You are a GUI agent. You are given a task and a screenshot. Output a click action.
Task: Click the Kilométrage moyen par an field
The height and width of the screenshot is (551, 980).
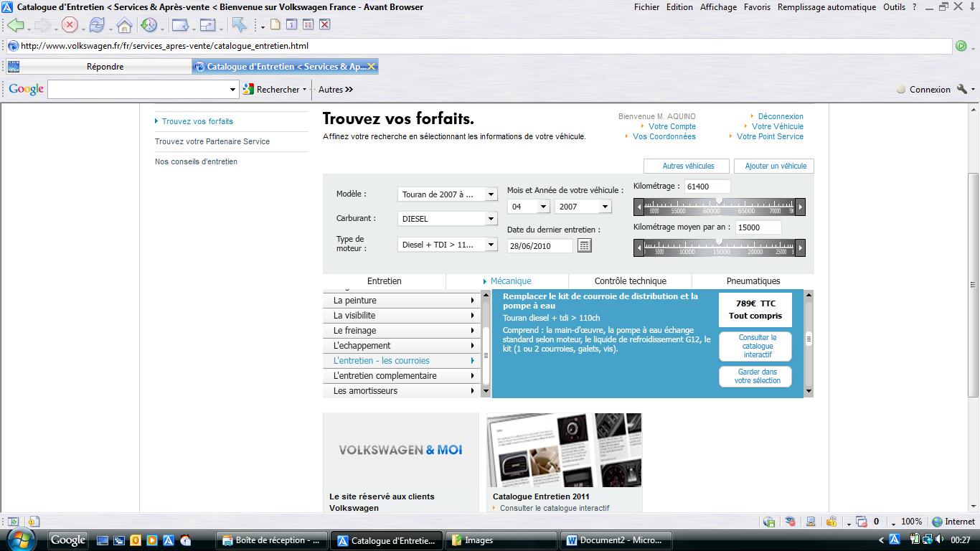(758, 227)
